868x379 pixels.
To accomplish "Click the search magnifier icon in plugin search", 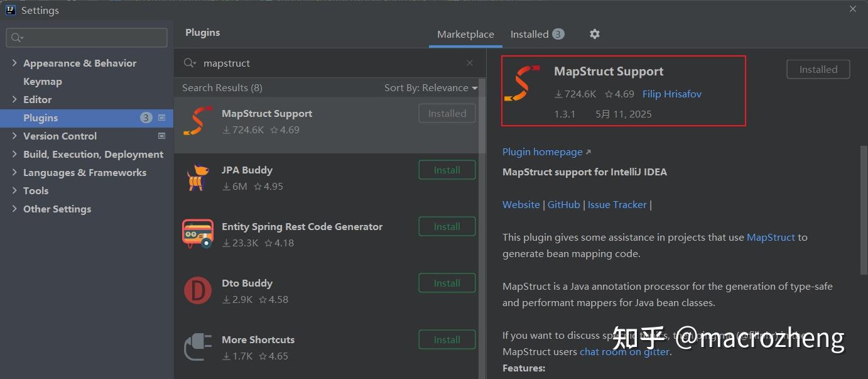I will tap(190, 63).
